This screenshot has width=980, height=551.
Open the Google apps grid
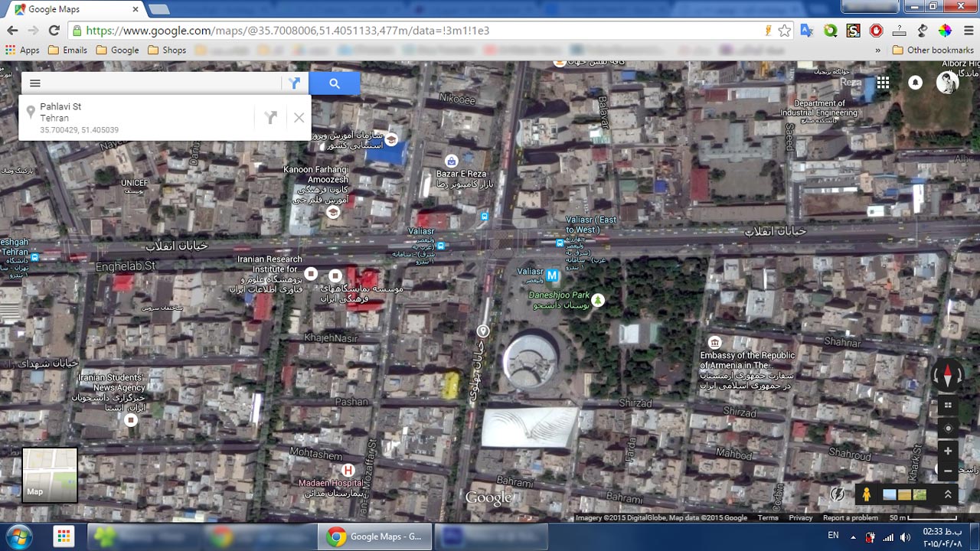883,83
